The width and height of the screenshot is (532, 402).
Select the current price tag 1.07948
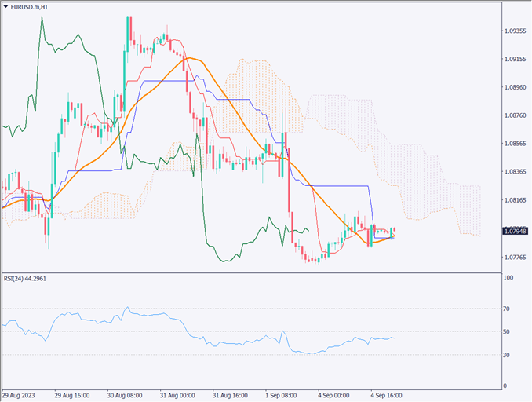tap(516, 231)
